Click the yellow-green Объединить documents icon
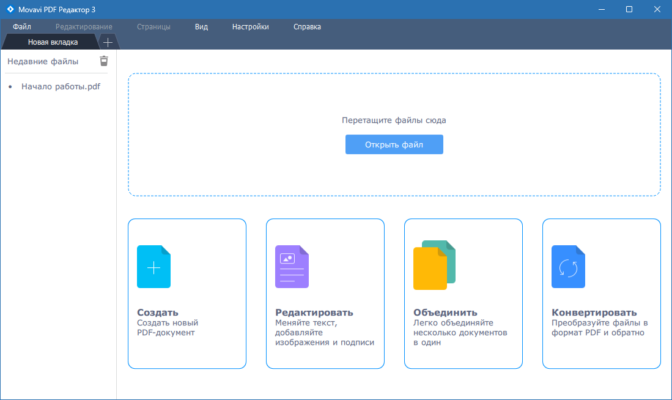The height and width of the screenshot is (400, 672). point(434,265)
